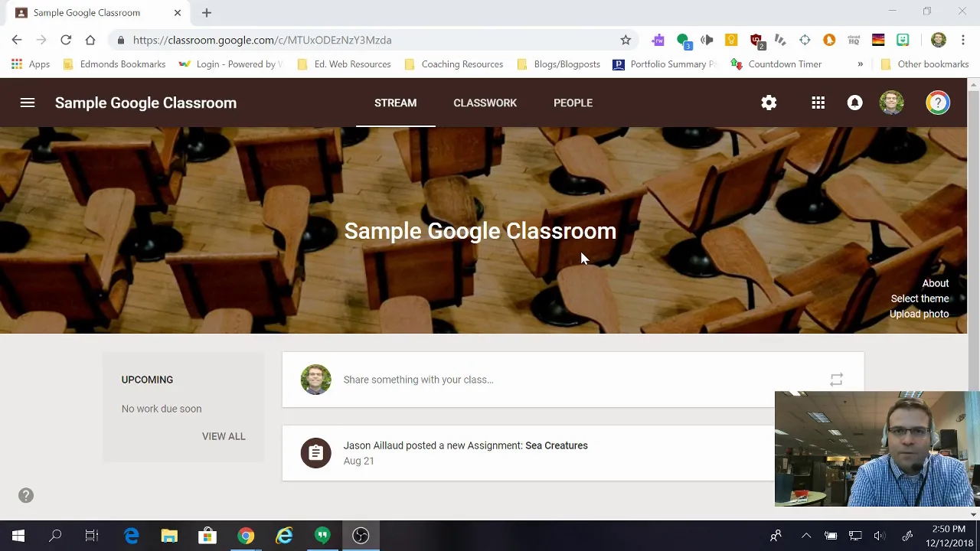Open Microsoft Store from taskbar
The image size is (980, 551).
pyautogui.click(x=207, y=536)
